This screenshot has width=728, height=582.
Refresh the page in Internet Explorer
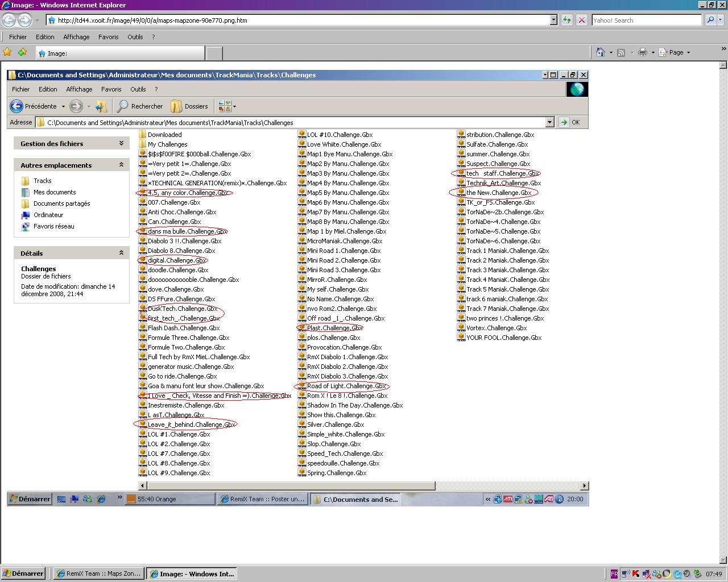click(x=567, y=20)
